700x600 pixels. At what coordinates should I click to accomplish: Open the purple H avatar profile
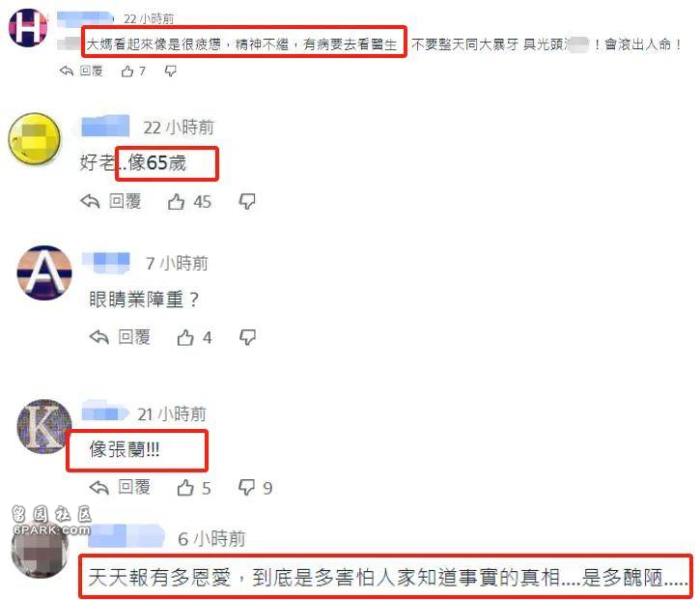point(28,28)
